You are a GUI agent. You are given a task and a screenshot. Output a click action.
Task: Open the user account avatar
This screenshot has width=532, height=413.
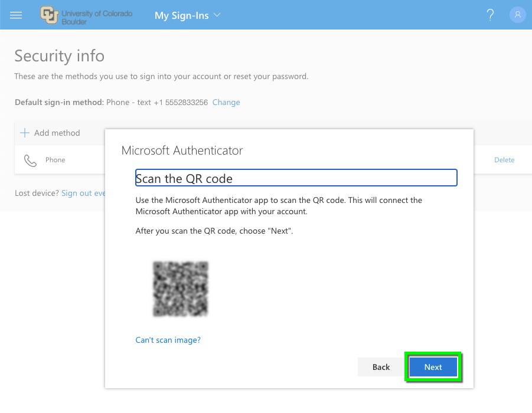point(517,15)
